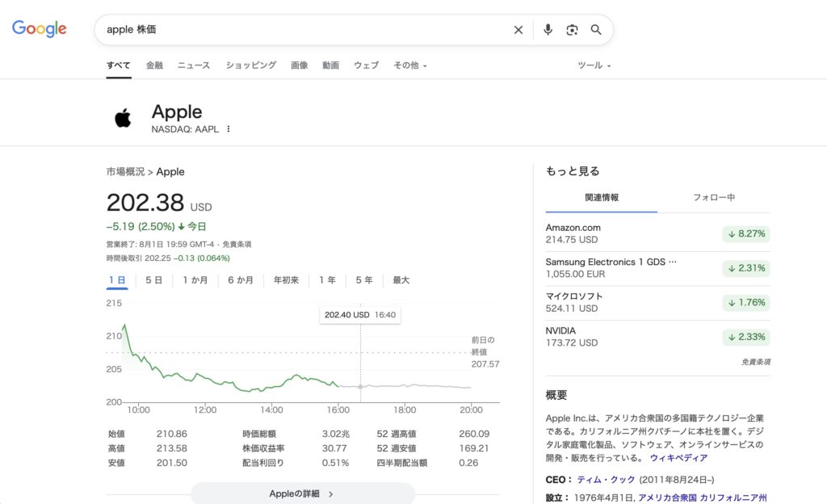Open the 画像 tab
The width and height of the screenshot is (827, 504).
(x=299, y=65)
